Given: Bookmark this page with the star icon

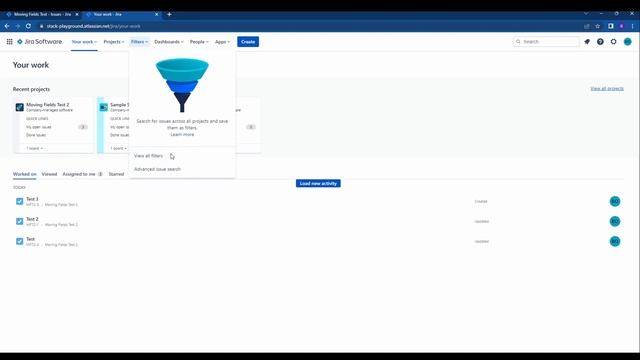Looking at the screenshot, I should [598, 26].
